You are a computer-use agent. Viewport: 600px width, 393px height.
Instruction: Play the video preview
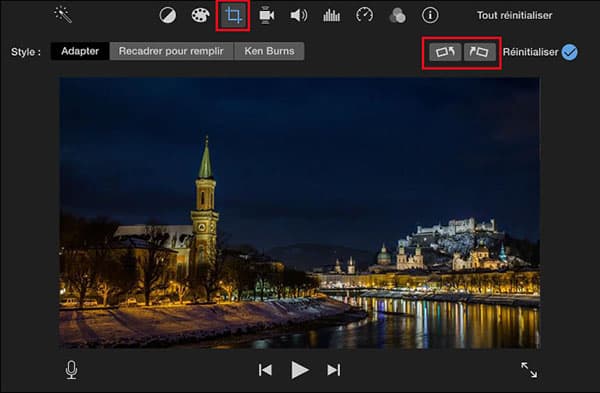pos(300,370)
